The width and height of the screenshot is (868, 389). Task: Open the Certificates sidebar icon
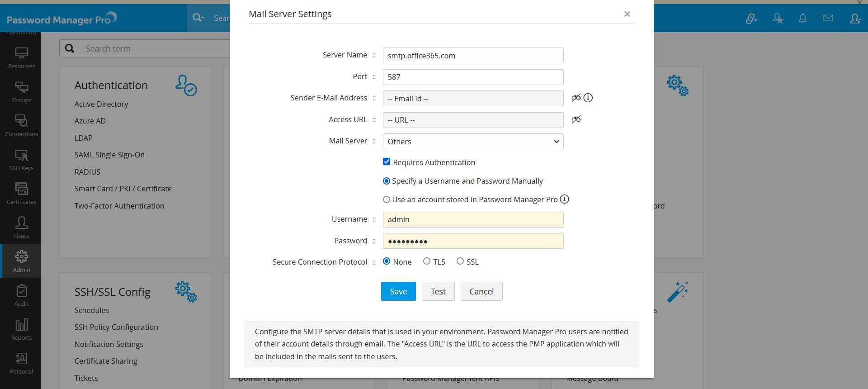(x=21, y=193)
